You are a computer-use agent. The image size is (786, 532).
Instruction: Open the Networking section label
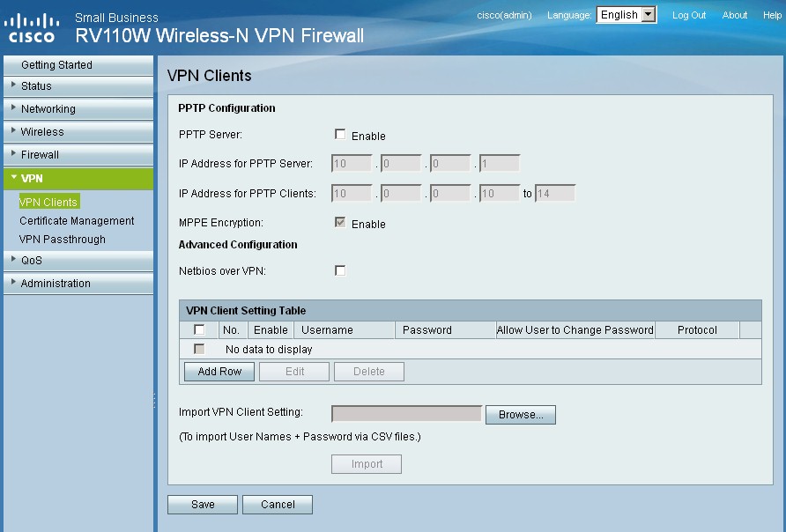48,109
